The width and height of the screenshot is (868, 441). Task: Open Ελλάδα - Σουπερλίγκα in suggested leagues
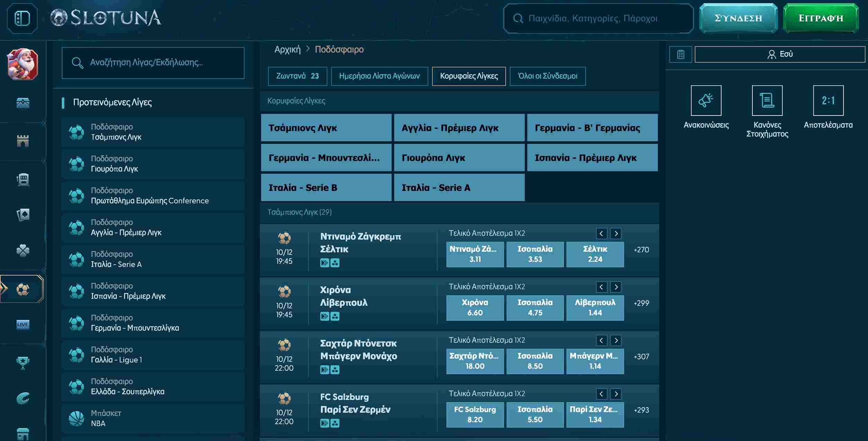pyautogui.click(x=153, y=387)
